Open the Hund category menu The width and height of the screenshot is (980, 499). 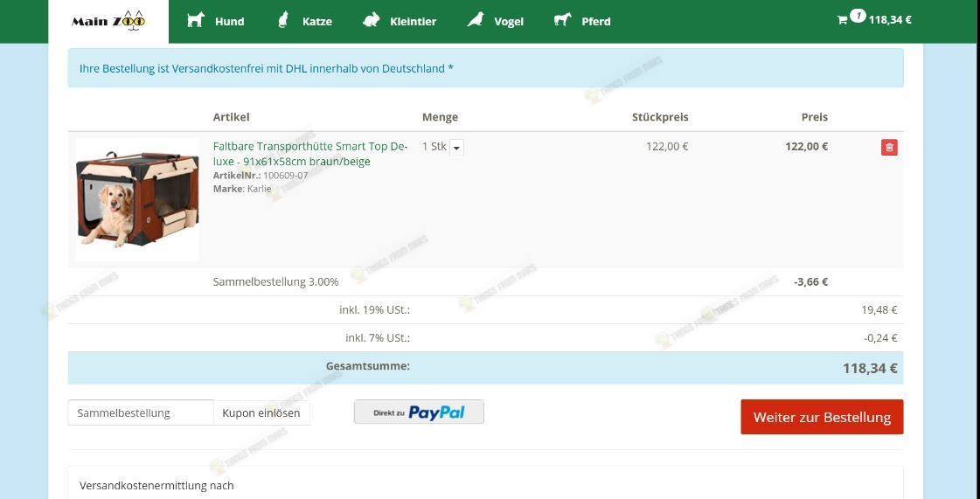(x=229, y=21)
